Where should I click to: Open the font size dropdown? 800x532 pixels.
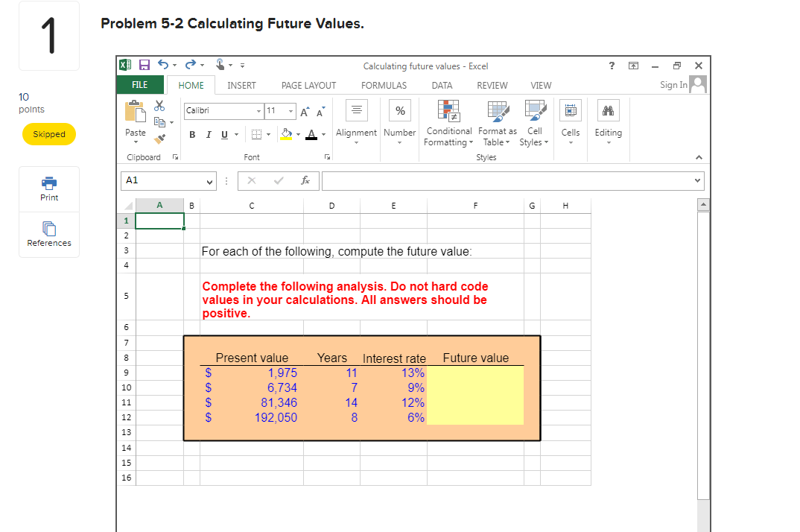[x=291, y=111]
